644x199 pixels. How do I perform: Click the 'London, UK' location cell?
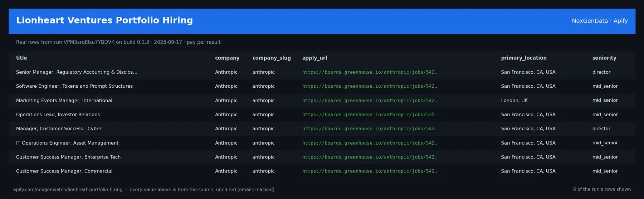pyautogui.click(x=514, y=101)
